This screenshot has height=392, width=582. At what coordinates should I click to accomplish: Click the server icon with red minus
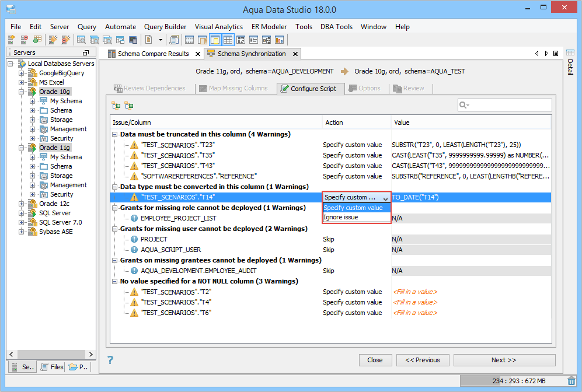click(24, 39)
